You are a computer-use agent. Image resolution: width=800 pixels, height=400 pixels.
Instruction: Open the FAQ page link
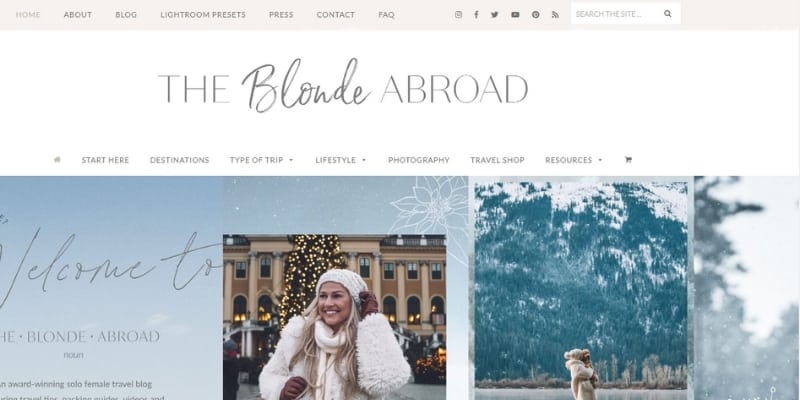tap(386, 15)
